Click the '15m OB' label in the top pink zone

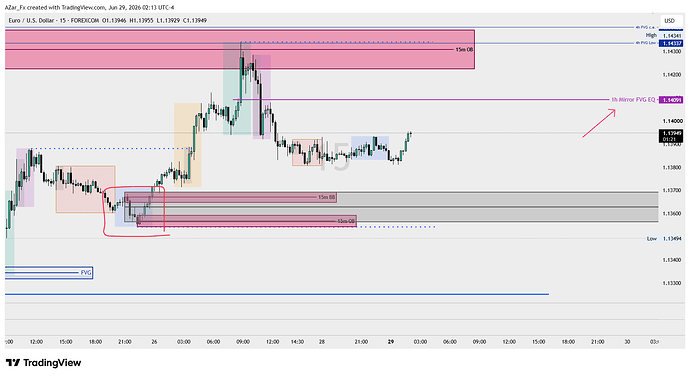(464, 50)
